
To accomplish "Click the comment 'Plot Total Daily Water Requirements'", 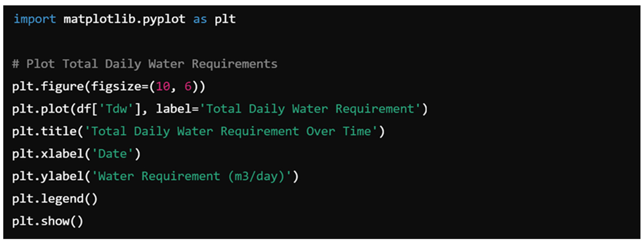I will 151,64.
